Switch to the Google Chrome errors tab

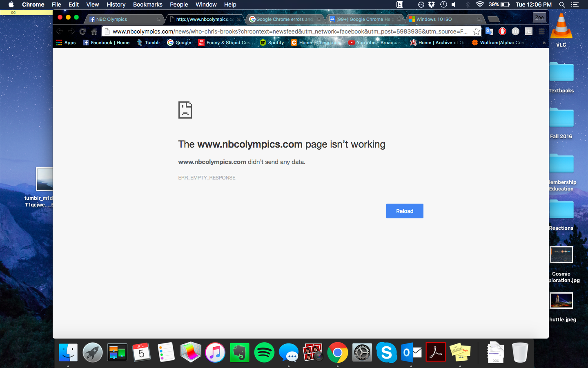285,19
